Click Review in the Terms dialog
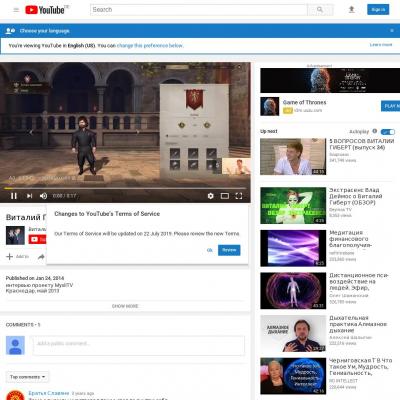 (x=229, y=250)
